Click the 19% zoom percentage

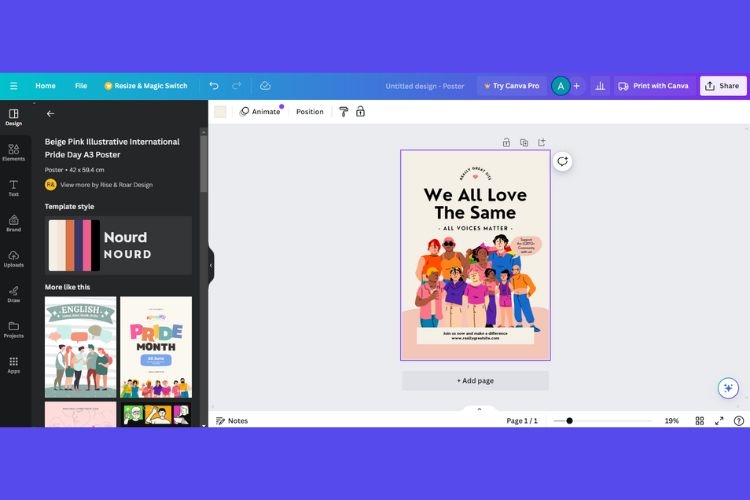tap(672, 421)
